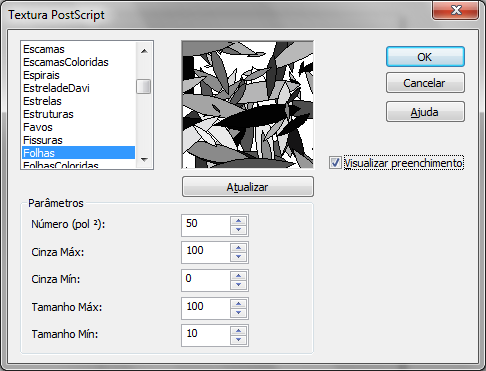Pick the Estruturas texture entry
This screenshot has height=371, width=486.
click(x=79, y=114)
